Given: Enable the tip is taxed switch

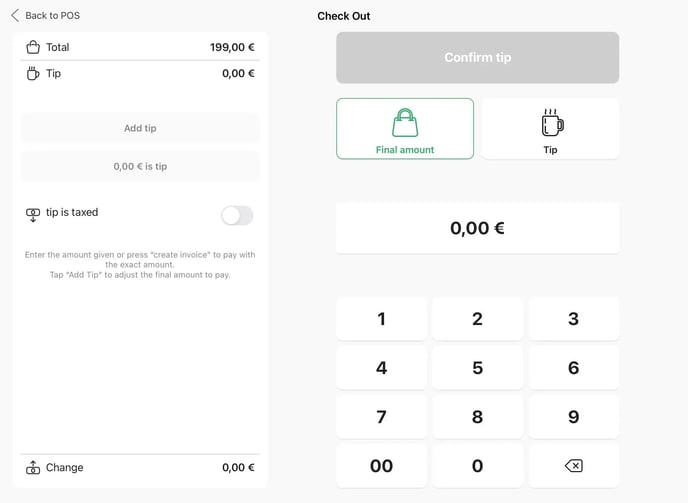Looking at the screenshot, I should coord(237,215).
